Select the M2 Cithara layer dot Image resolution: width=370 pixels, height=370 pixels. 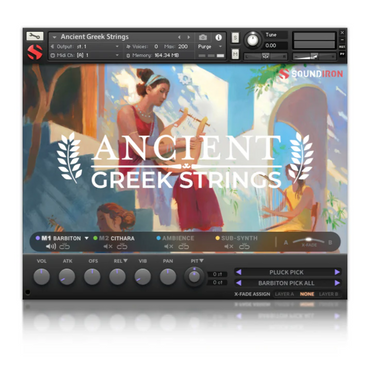(95, 238)
